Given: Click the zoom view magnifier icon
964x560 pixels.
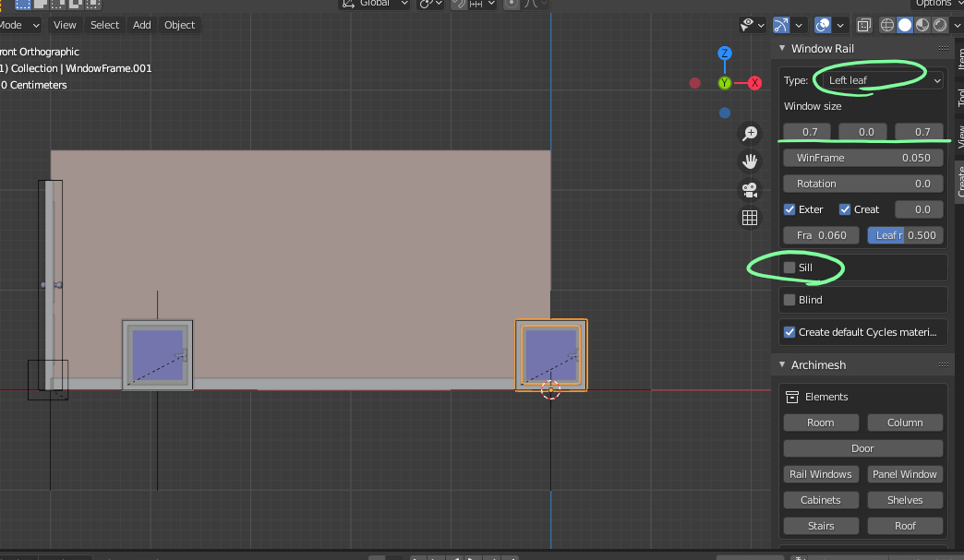Looking at the screenshot, I should [x=750, y=133].
